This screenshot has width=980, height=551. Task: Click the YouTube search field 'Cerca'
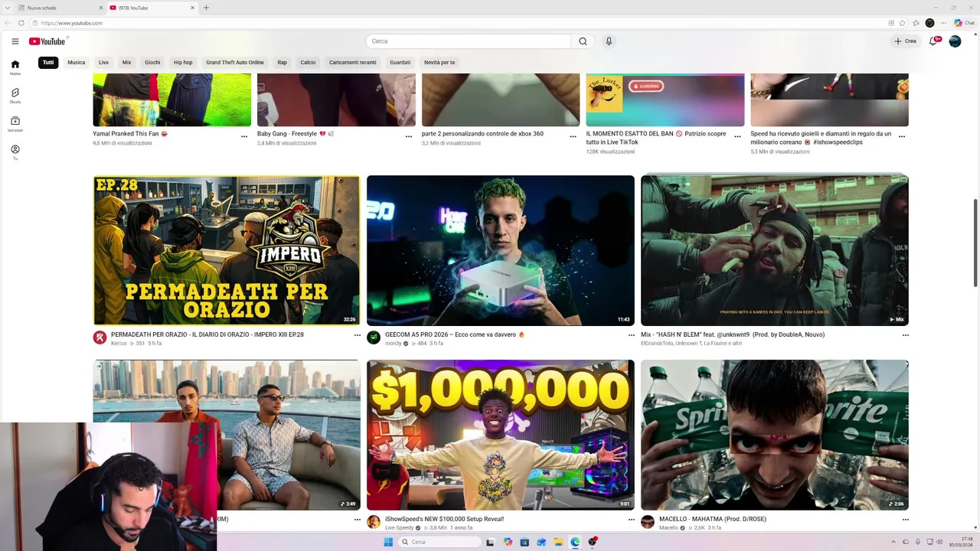coord(469,41)
